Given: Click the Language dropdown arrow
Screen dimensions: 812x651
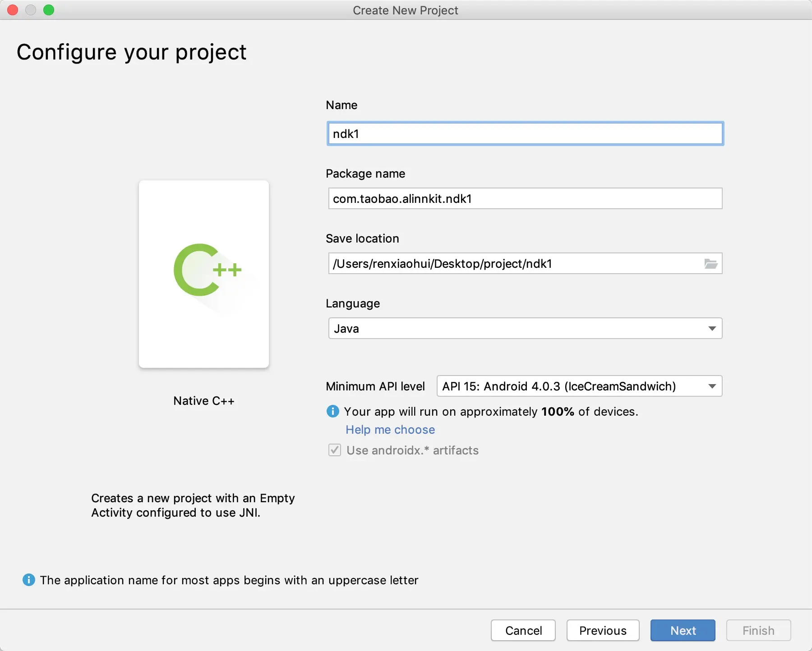Looking at the screenshot, I should [712, 329].
